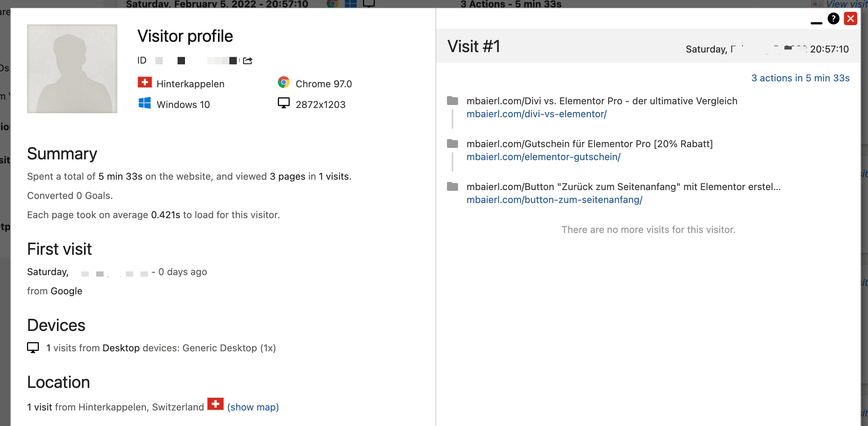Screen dimensions: 868x426
Task: Show map for Hinterkappelen Switzerland
Action: pyautogui.click(x=252, y=407)
